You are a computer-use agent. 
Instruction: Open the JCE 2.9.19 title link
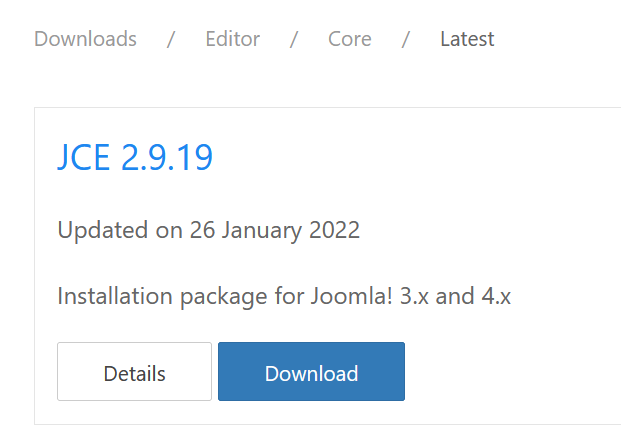click(135, 158)
